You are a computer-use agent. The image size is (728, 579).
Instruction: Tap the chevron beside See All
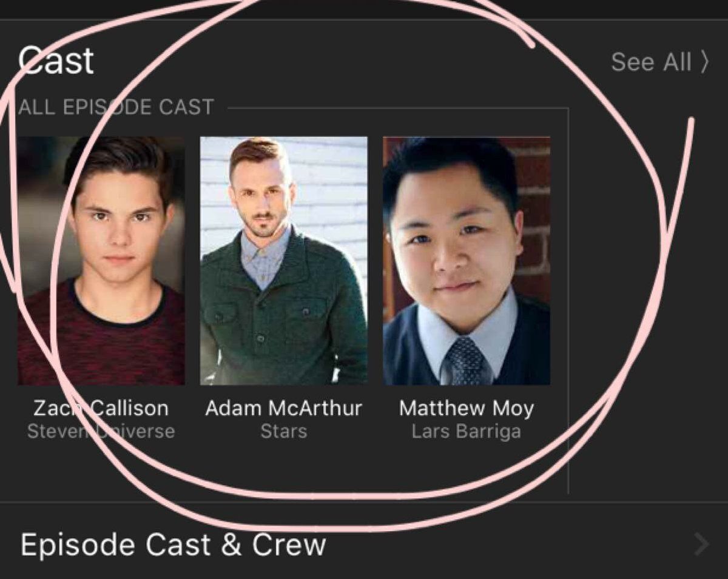pos(704,62)
